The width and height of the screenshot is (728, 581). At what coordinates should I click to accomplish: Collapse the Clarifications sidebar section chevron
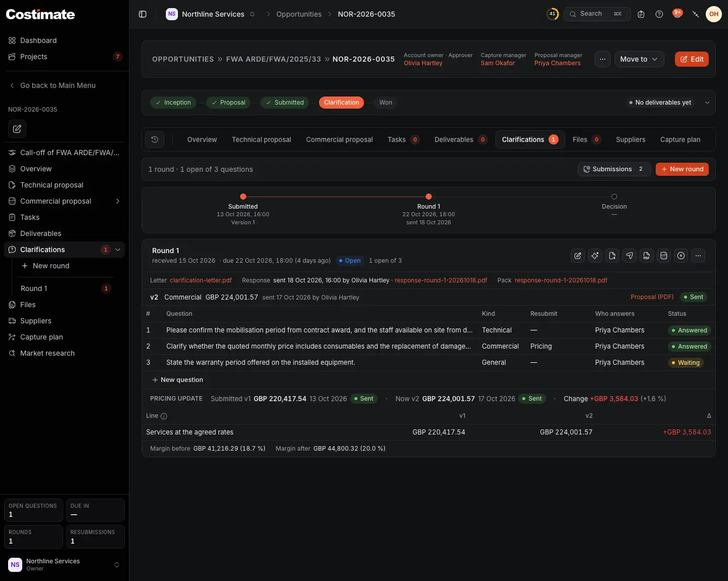[x=118, y=250]
